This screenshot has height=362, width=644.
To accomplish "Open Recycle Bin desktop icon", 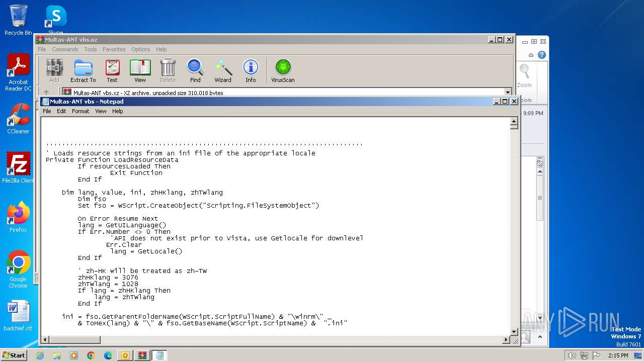I will [x=18, y=20].
